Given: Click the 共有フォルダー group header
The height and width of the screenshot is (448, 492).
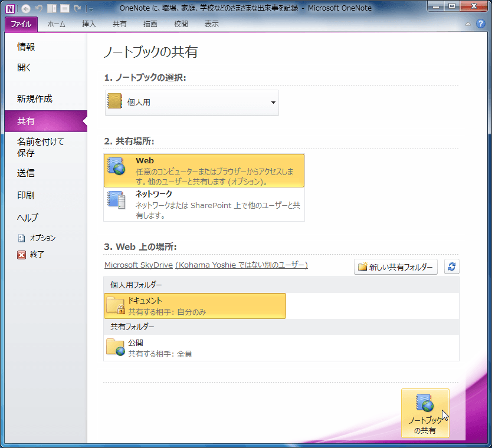Looking at the screenshot, I should [281, 327].
